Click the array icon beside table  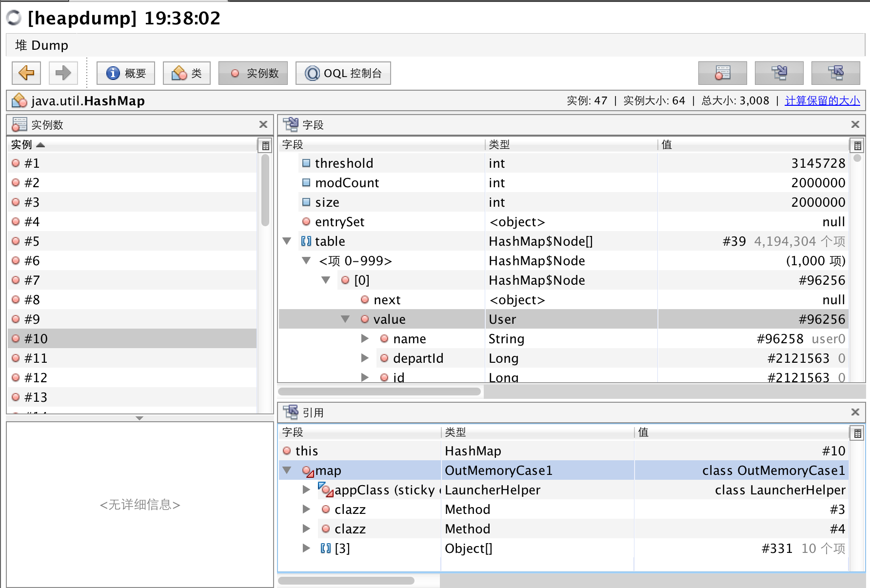click(306, 241)
